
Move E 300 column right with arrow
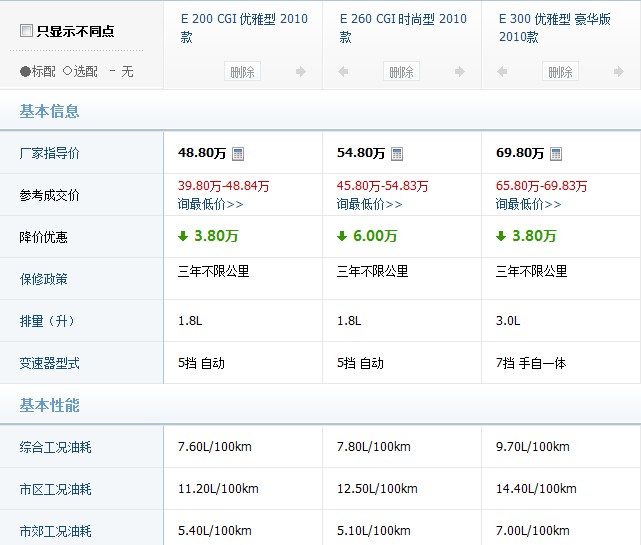pos(619,72)
